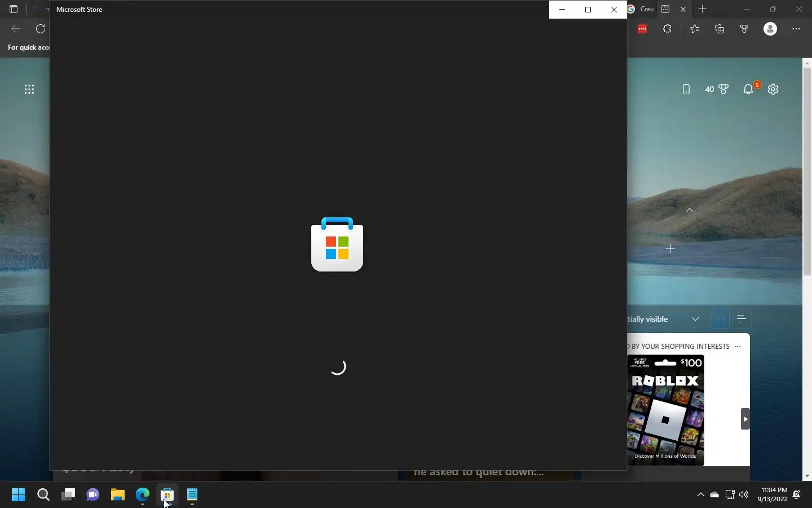Open the Windows Start menu
Image resolution: width=812 pixels, height=508 pixels.
(x=19, y=495)
